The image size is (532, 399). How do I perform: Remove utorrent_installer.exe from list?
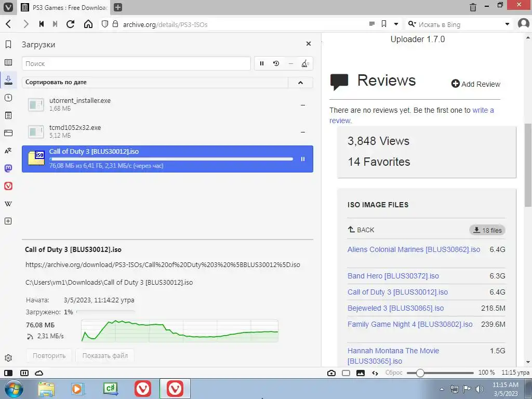point(303,105)
